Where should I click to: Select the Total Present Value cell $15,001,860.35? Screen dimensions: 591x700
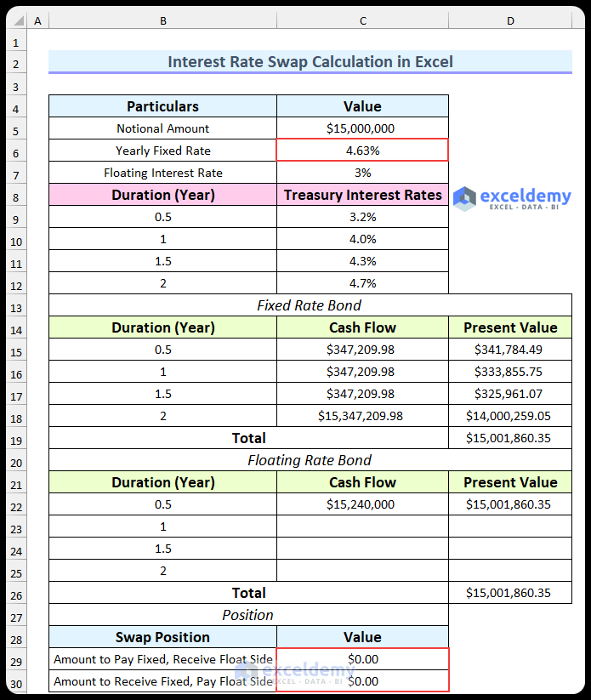[510, 438]
